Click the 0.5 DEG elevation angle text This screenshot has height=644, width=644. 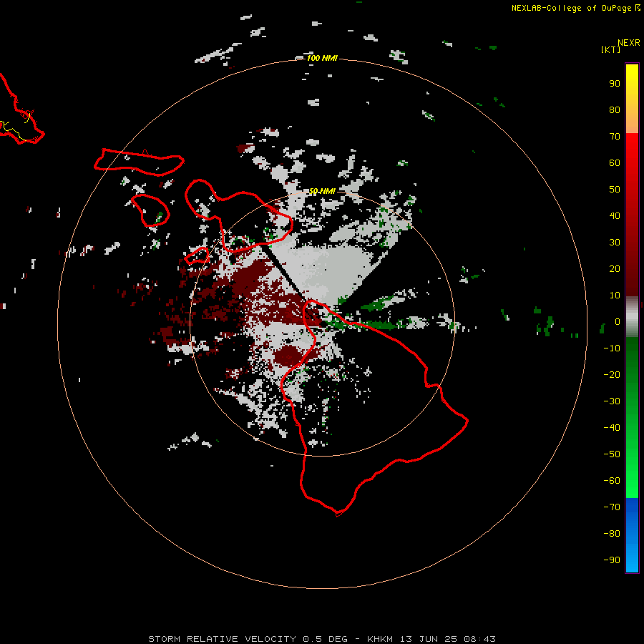click(x=325, y=639)
